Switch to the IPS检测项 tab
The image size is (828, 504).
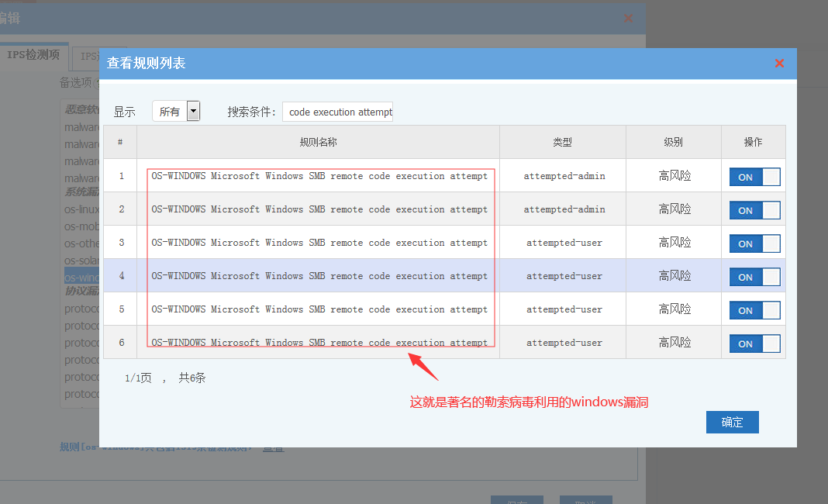pos(33,55)
